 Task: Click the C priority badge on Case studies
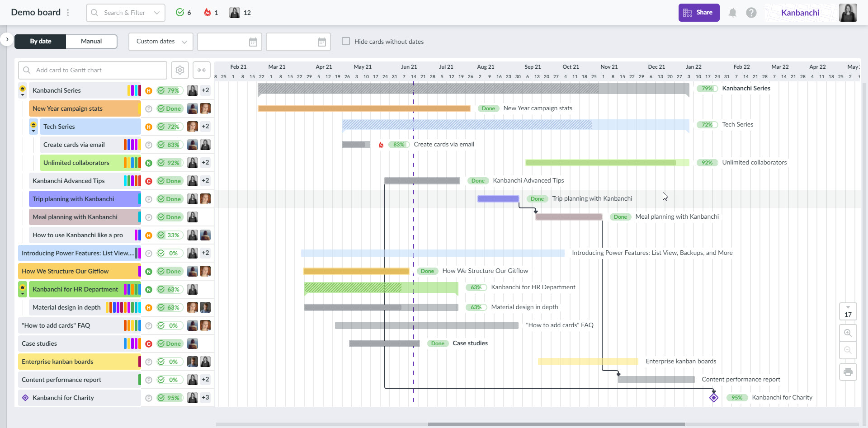(x=149, y=343)
